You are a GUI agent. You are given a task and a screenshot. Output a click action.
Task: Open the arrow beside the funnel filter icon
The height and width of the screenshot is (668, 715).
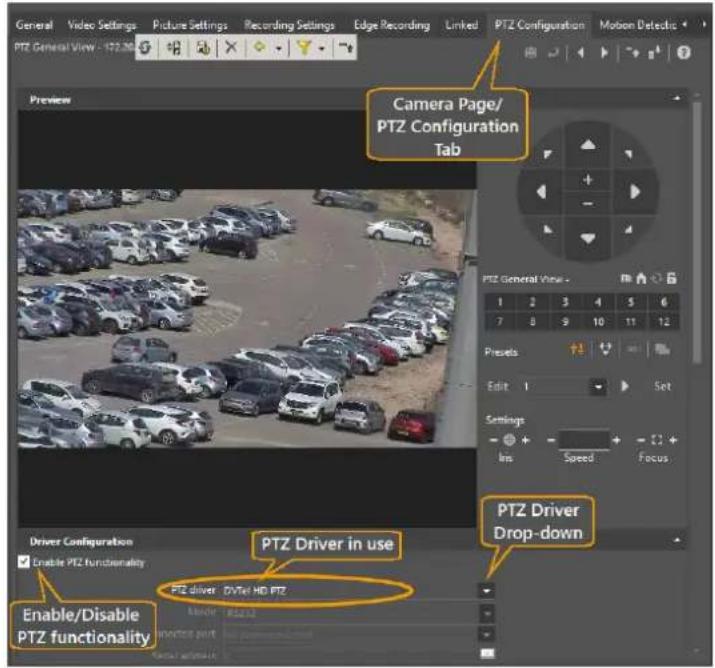[x=322, y=48]
